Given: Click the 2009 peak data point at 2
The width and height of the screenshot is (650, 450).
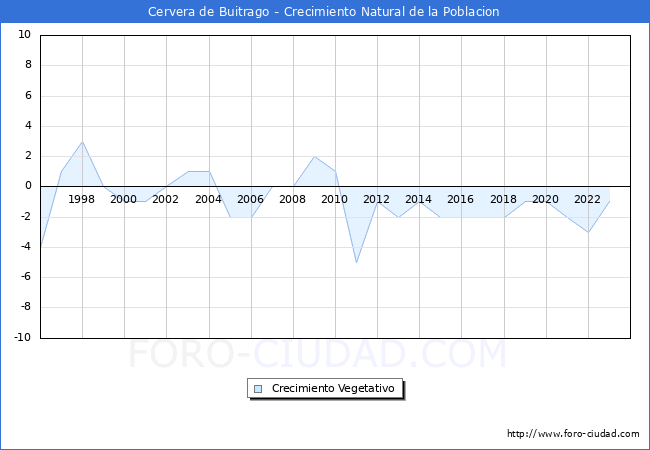Looking at the screenshot, I should [314, 156].
